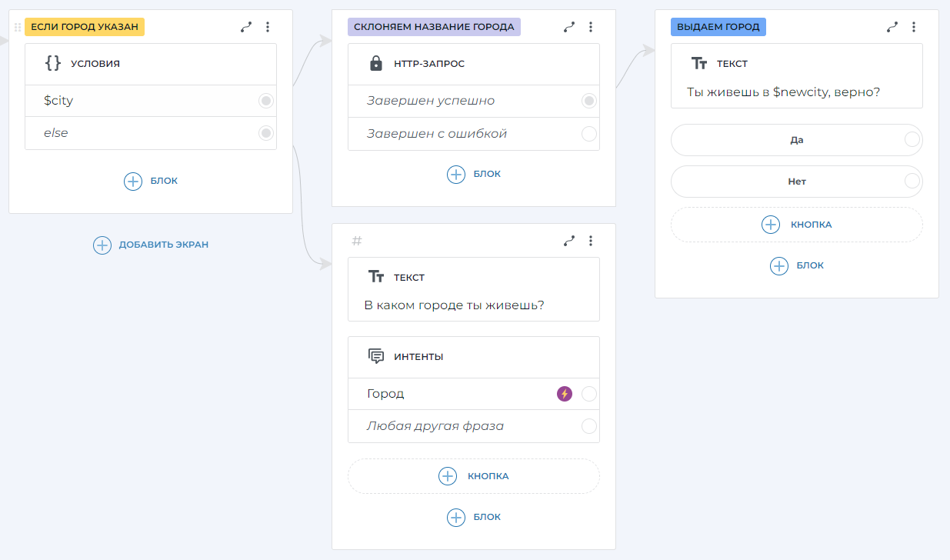Open three-dot menu of СКЛОНЯЕМ НАЗВАНИЕ ГОРОДА screen
The width and height of the screenshot is (950, 560).
pyautogui.click(x=591, y=27)
